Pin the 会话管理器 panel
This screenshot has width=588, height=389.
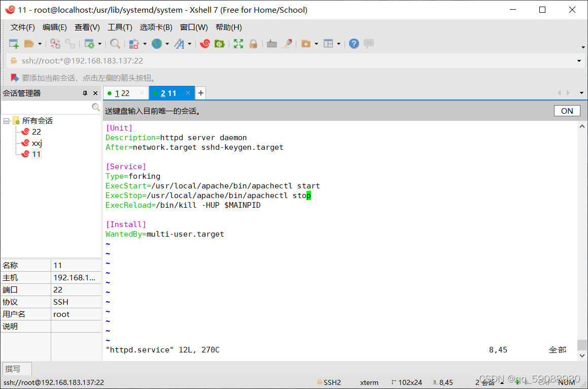coord(85,93)
